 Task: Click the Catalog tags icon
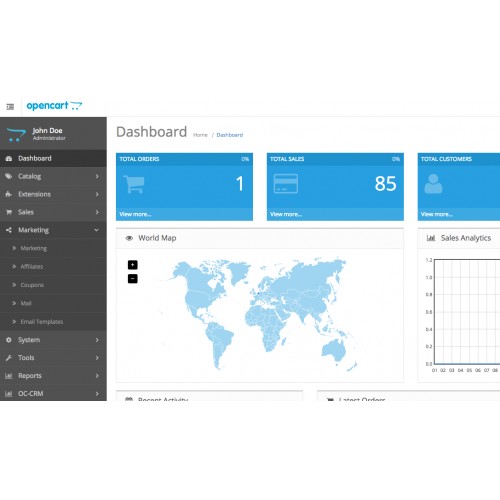click(x=9, y=176)
